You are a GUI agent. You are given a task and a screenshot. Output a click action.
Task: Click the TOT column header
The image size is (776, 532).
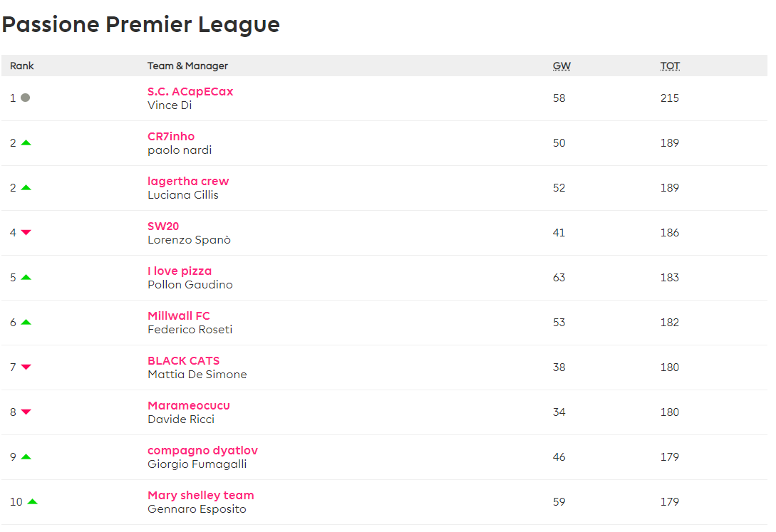(x=670, y=66)
